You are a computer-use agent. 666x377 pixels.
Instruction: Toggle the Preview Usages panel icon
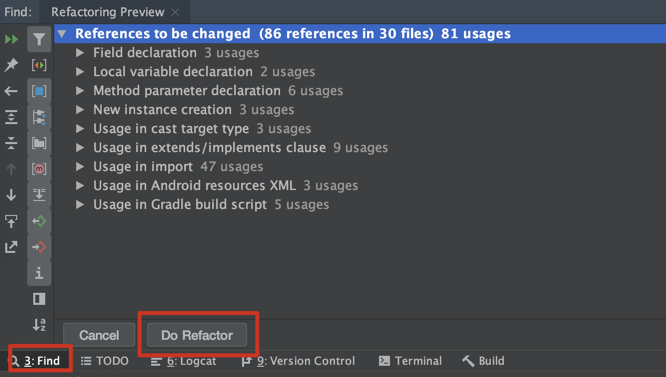pos(39,299)
